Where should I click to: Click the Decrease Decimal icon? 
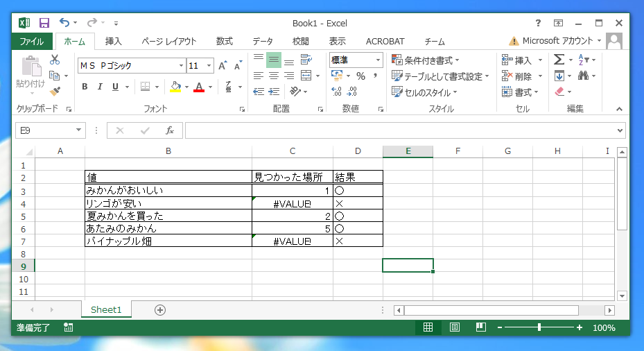tap(351, 92)
